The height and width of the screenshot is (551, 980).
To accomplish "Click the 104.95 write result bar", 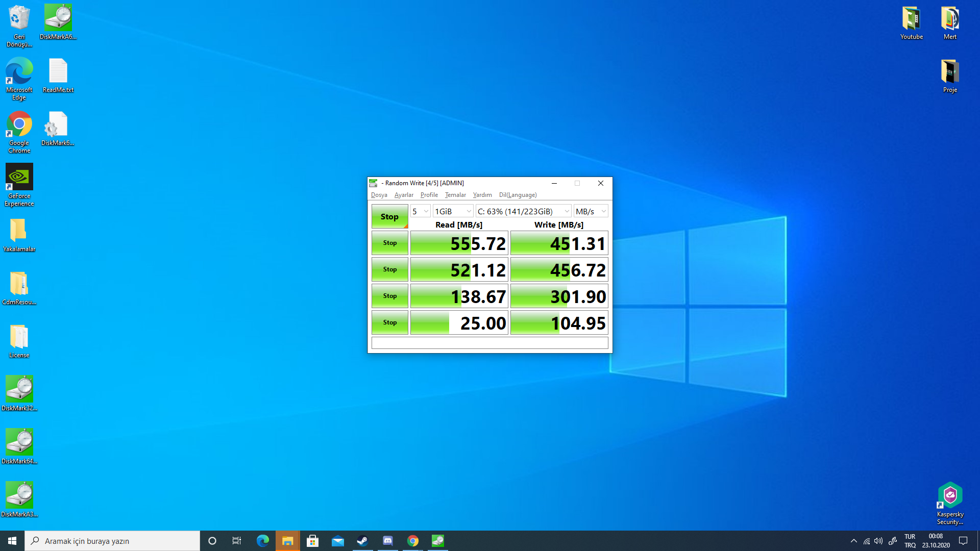I will click(559, 323).
